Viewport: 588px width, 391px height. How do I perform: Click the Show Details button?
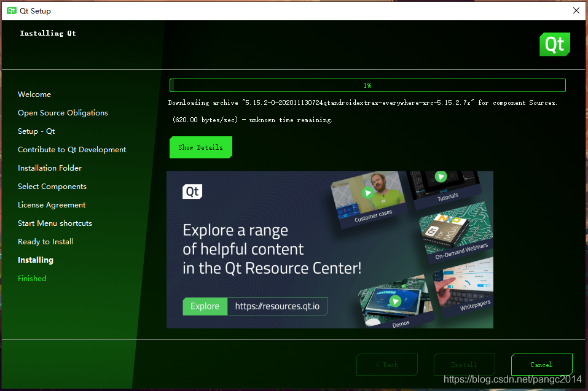(201, 147)
